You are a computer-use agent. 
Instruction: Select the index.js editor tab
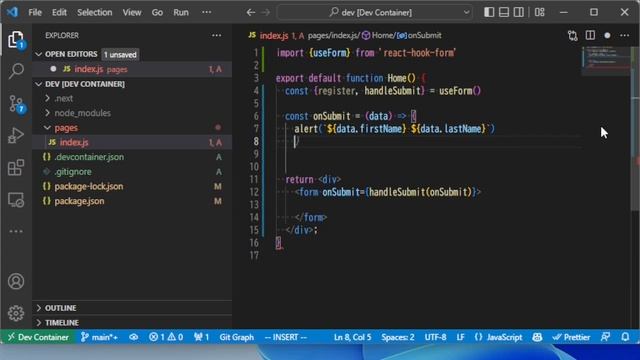coord(274,36)
